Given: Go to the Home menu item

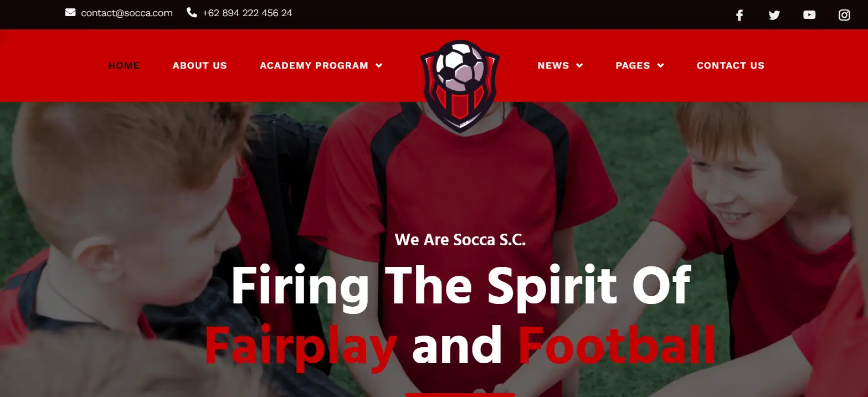Looking at the screenshot, I should click(x=124, y=65).
